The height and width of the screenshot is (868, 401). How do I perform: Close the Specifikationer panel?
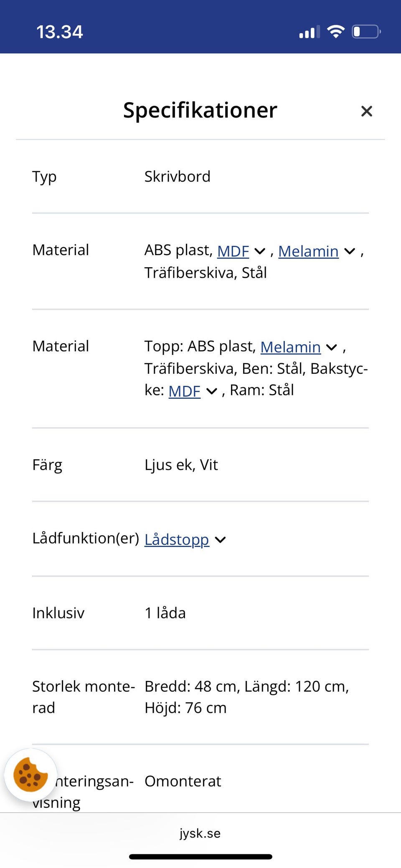(366, 111)
